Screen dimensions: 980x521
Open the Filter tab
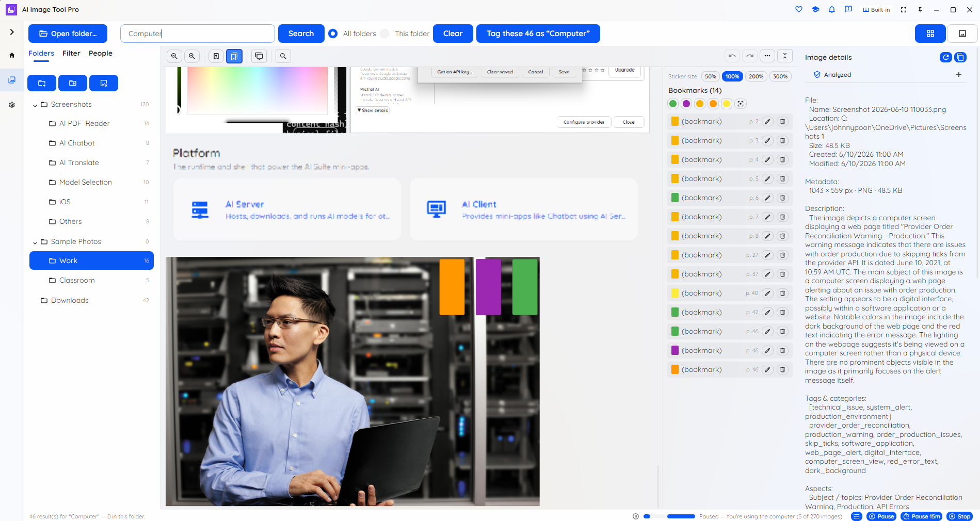71,54
